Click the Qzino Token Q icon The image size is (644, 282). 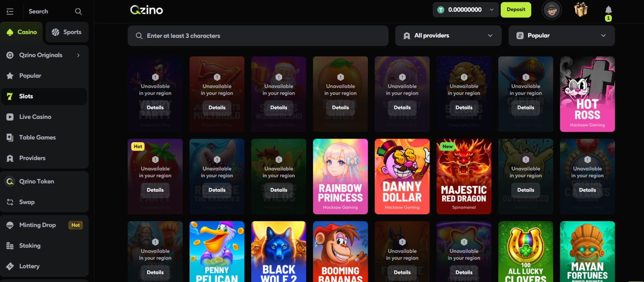pos(10,181)
